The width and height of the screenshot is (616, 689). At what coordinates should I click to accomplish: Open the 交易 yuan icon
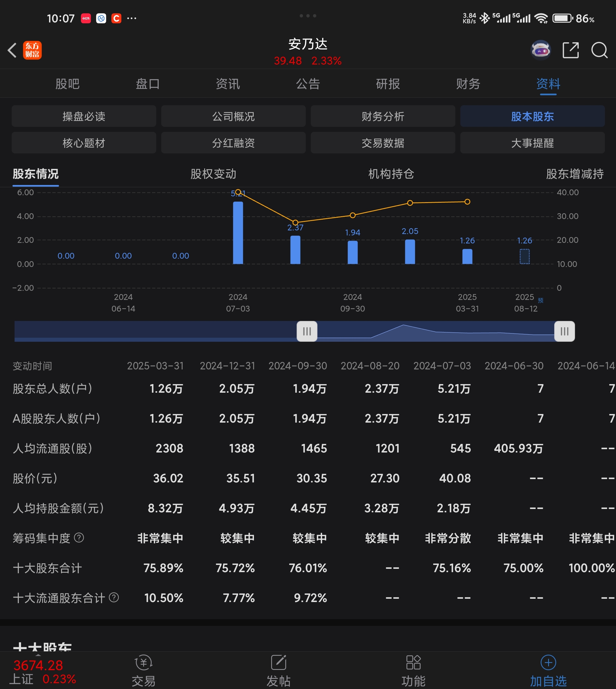pyautogui.click(x=143, y=663)
